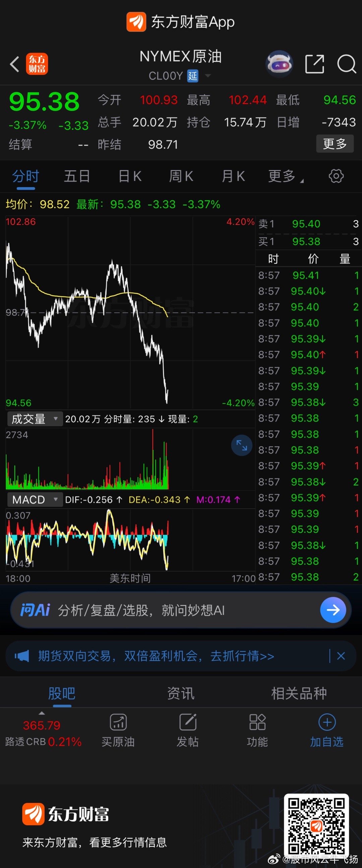The width and height of the screenshot is (362, 868).
Task: Switch to 分时 intraday tab
Action: click(25, 176)
